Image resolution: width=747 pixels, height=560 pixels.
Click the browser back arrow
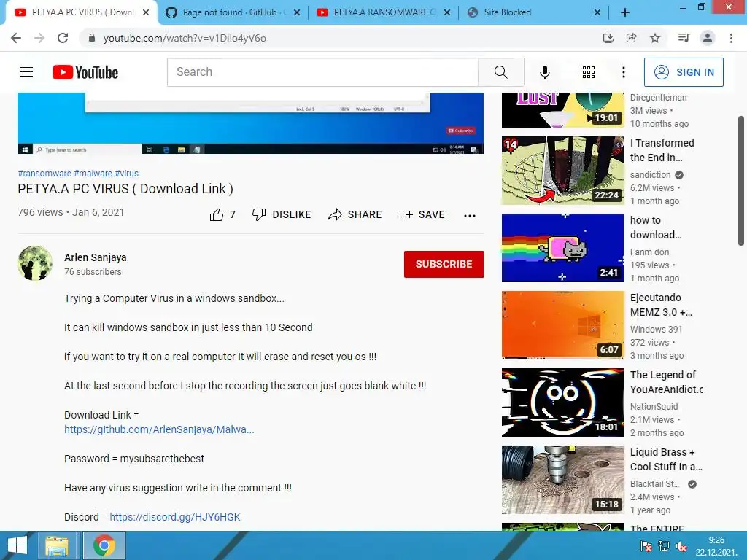16,38
